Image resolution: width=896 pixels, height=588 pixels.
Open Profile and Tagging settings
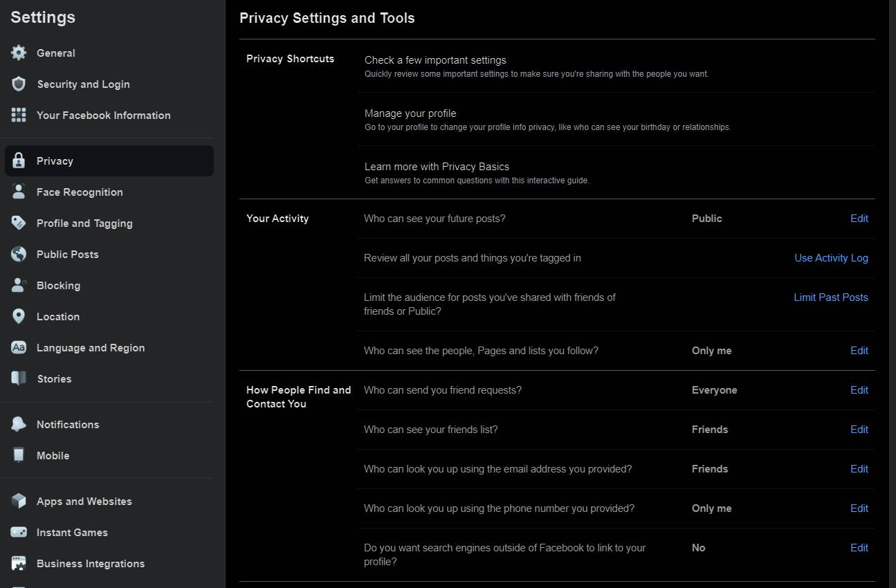[x=109, y=223]
